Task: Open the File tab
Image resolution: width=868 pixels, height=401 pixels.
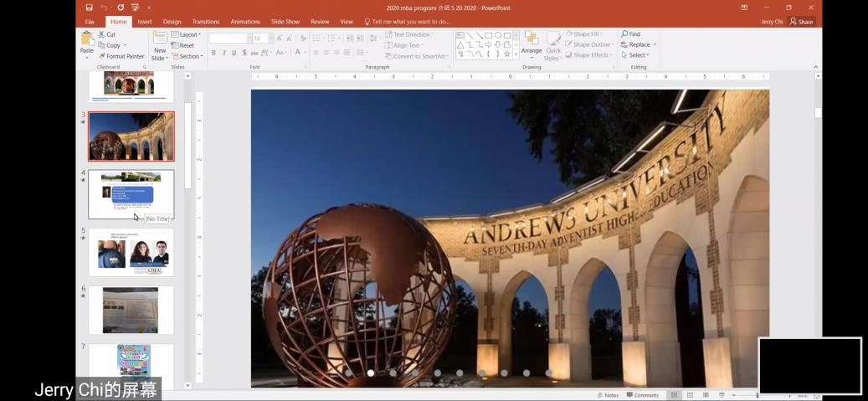Action: pos(90,22)
